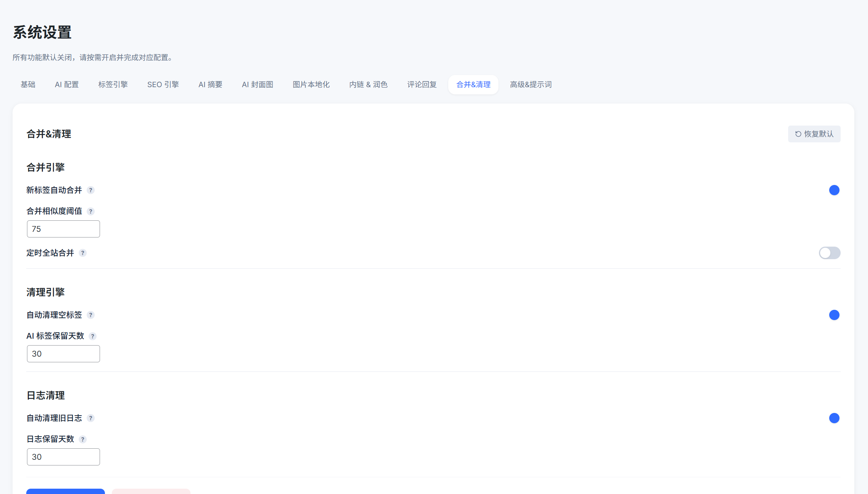Select the SEO 引擎 tab
The width and height of the screenshot is (868, 494).
click(163, 84)
